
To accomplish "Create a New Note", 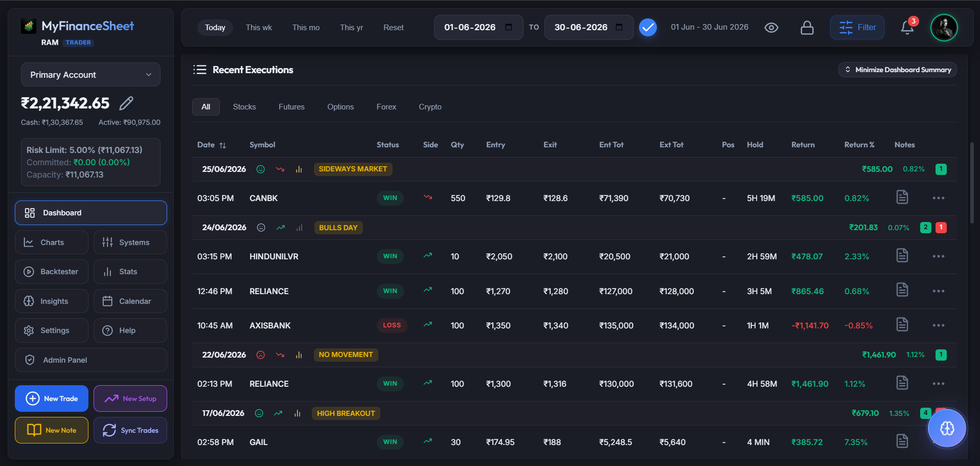I will (52, 430).
